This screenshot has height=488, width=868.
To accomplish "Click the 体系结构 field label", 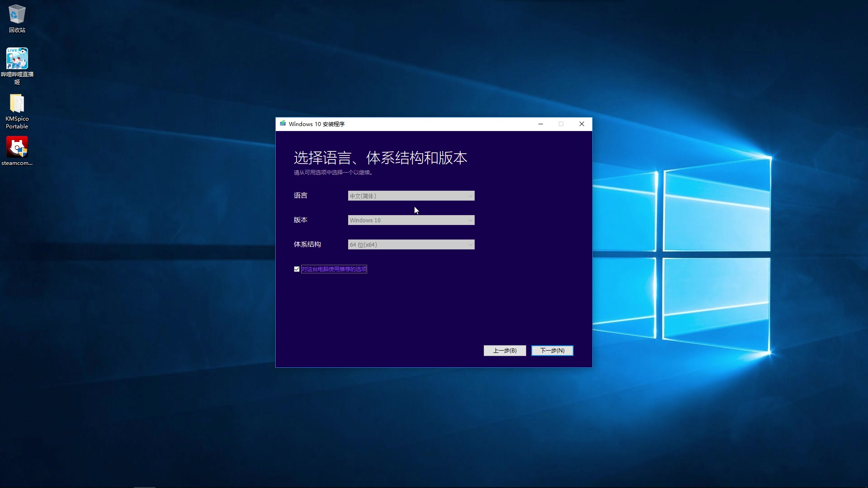I will tap(307, 244).
